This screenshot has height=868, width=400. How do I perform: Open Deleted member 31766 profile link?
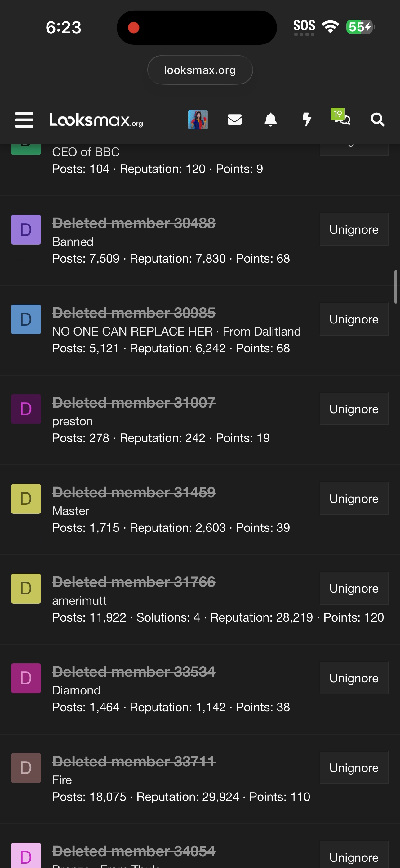point(134,582)
